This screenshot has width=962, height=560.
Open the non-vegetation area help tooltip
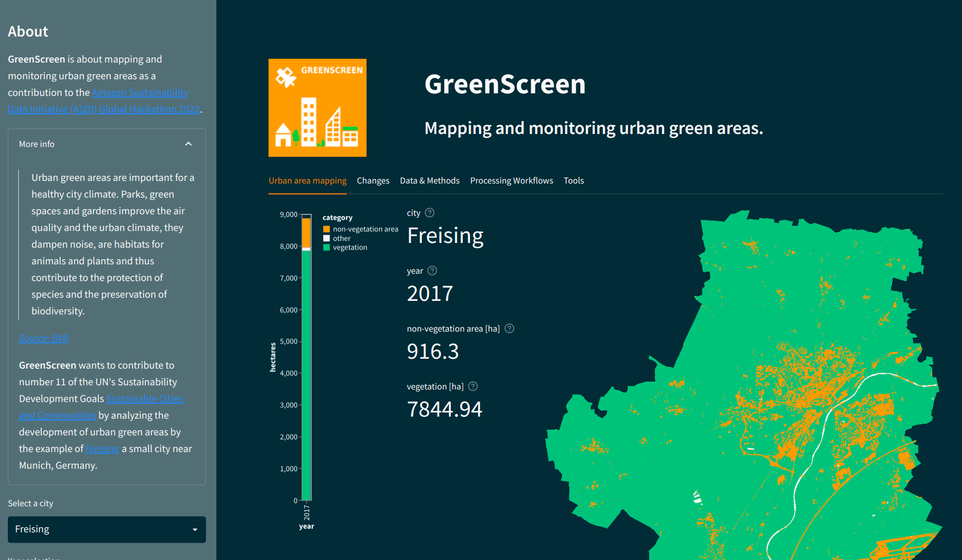509,328
